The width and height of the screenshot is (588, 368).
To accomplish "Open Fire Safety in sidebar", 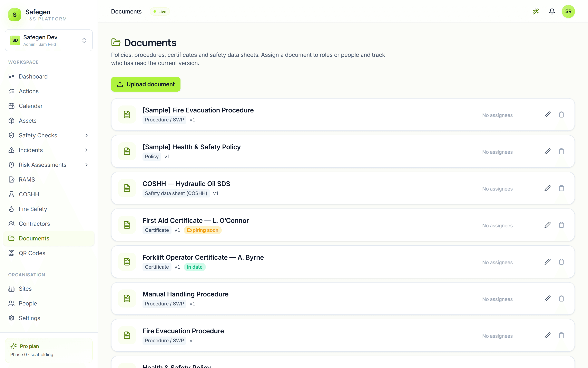I will pos(49,209).
